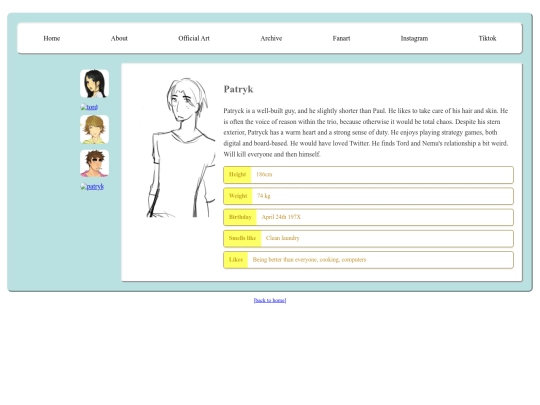Click the yellow Weight label
Image resolution: width=540 pixels, height=405 pixels.
[x=238, y=196]
